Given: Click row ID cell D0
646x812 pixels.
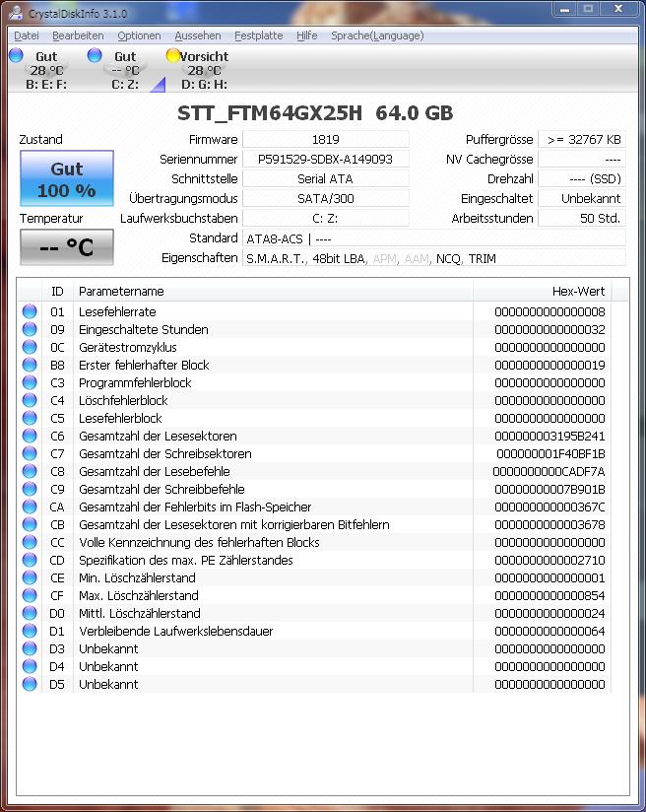Looking at the screenshot, I should click(57, 613).
